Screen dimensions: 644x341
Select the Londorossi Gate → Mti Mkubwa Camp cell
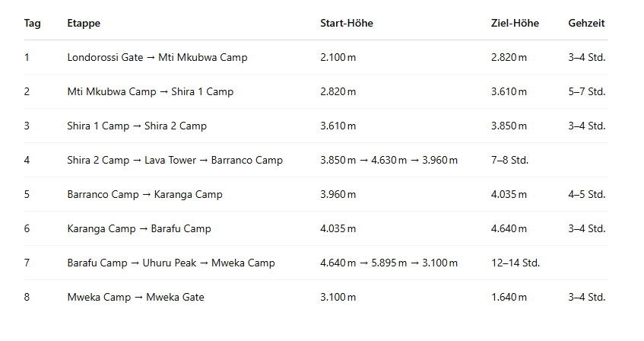click(157, 57)
